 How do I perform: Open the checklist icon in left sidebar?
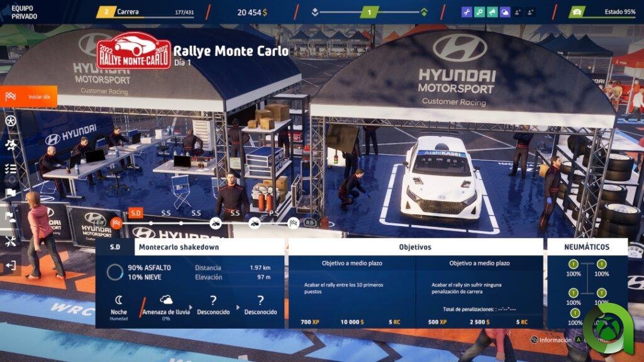click(x=10, y=168)
